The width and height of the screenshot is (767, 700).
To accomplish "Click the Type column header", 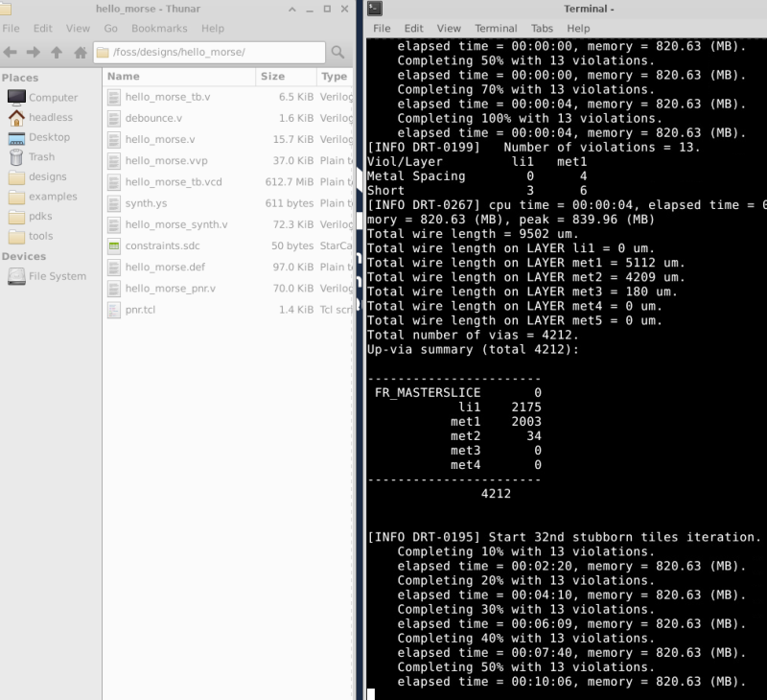I will (334, 76).
